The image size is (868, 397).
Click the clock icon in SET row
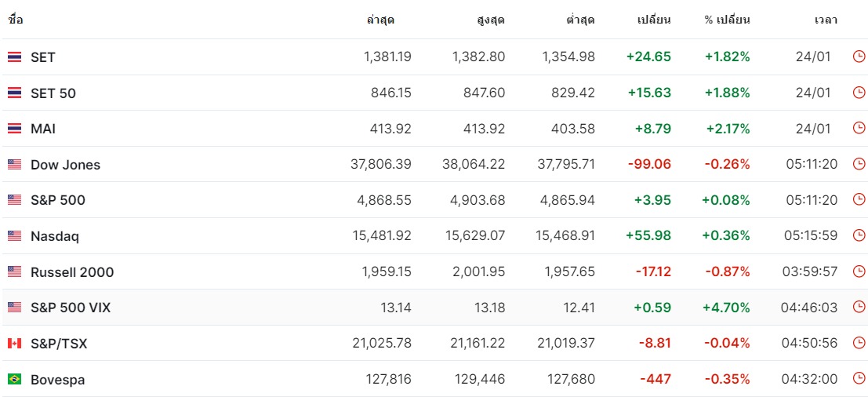[x=859, y=56]
